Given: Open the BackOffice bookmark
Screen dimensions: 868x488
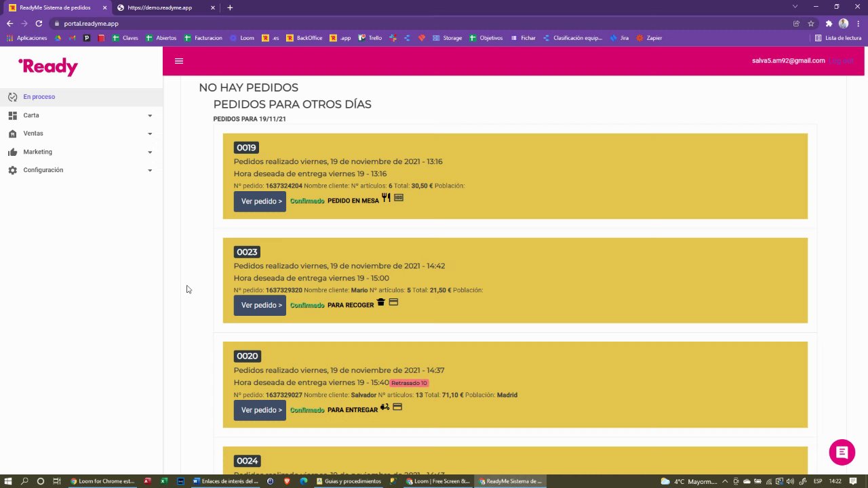Looking at the screenshot, I should coord(304,38).
